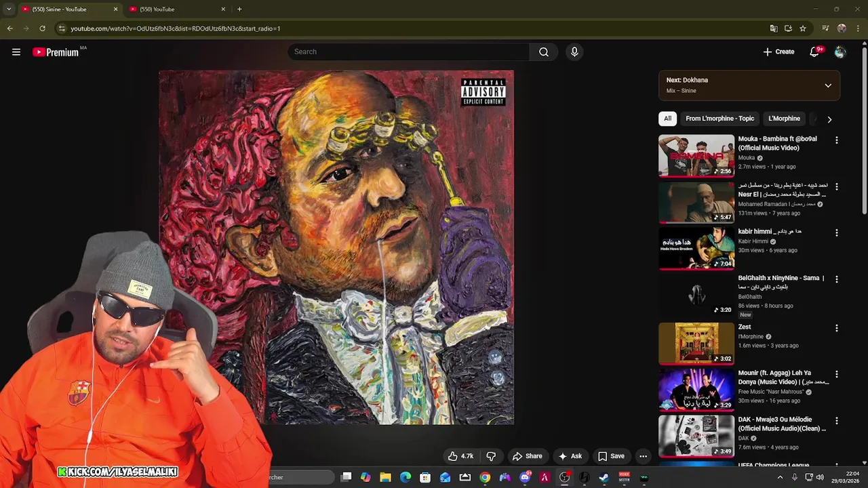Open the Chrome profile avatar
868x488 pixels.
(x=842, y=28)
